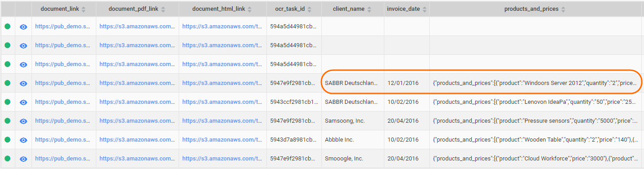Select the Windoors Server 2012 products cell
Image resolution: width=644 pixels, height=169 pixels.
536,83
